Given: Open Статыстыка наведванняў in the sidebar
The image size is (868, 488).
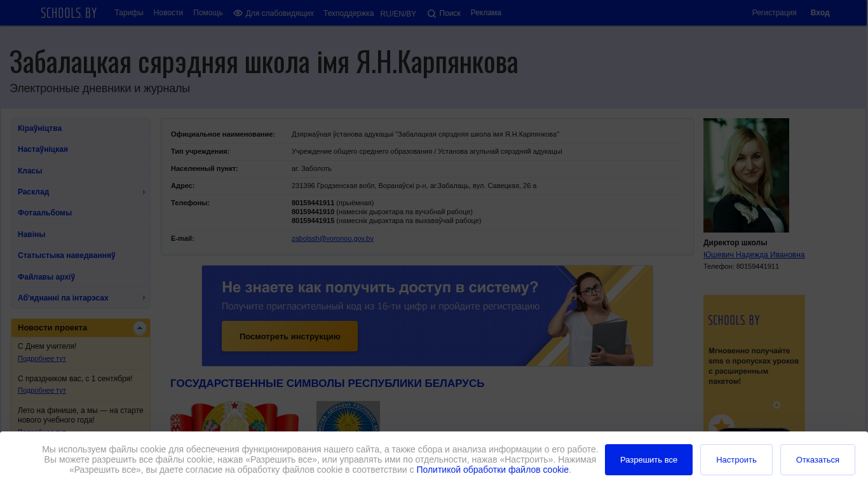Looking at the screenshot, I should [81, 255].
